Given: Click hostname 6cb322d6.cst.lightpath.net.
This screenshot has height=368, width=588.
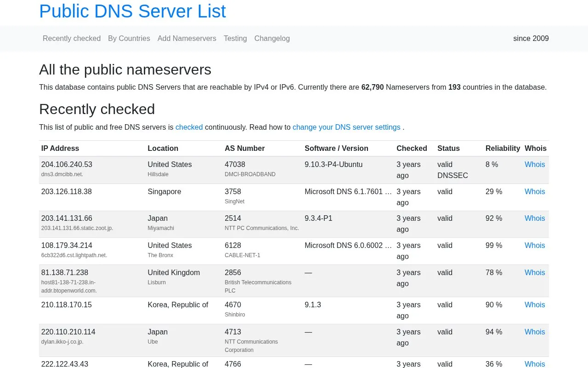Looking at the screenshot, I should point(74,255).
